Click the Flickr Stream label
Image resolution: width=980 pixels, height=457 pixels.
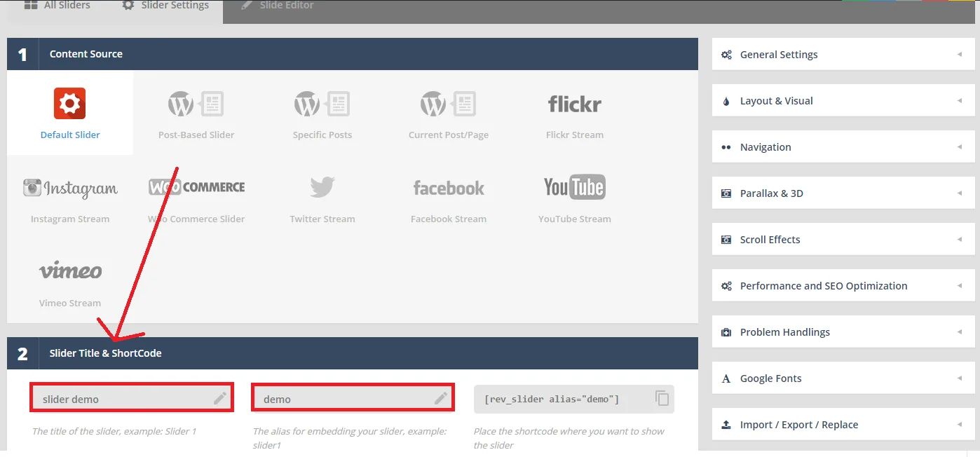click(575, 135)
